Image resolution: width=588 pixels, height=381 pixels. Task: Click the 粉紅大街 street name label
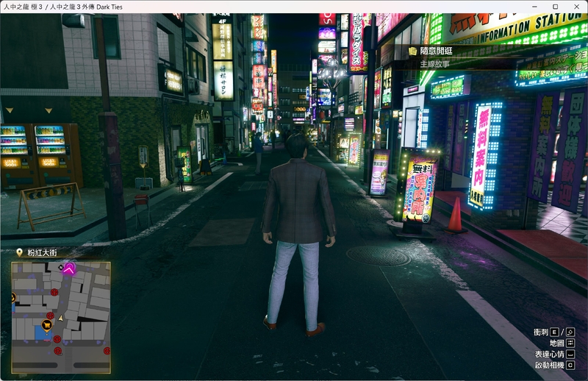click(x=42, y=253)
